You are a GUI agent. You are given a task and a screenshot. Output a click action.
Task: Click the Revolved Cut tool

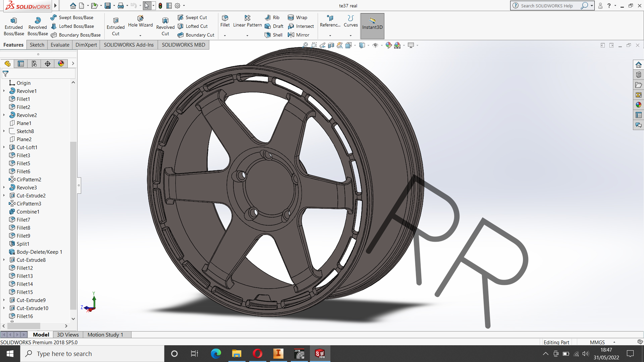(165, 26)
